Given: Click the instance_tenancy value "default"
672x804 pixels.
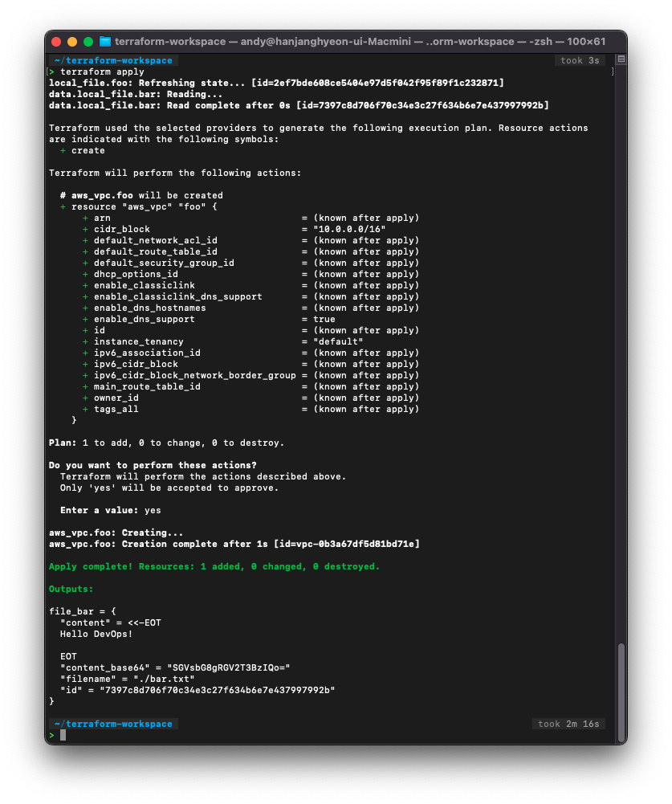Looking at the screenshot, I should pos(338,341).
